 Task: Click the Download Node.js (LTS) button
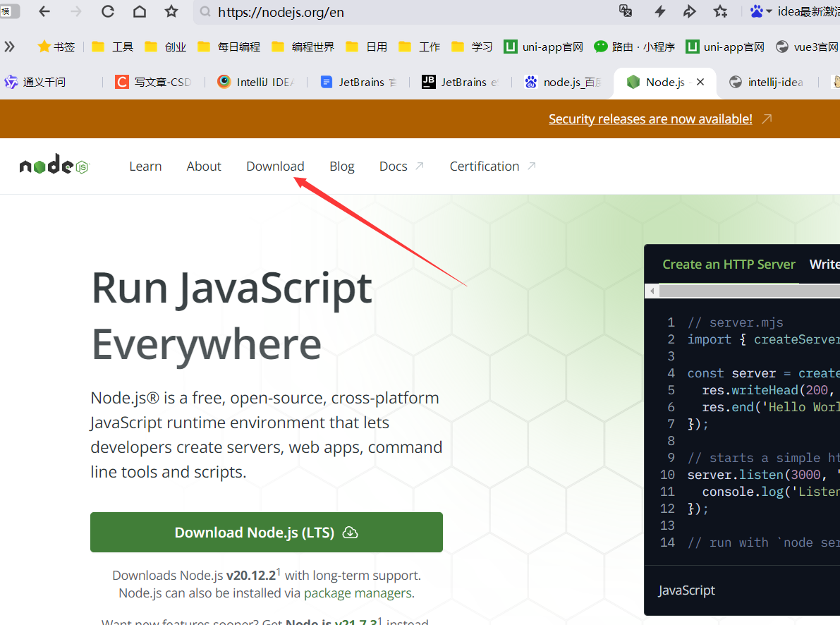tap(267, 533)
